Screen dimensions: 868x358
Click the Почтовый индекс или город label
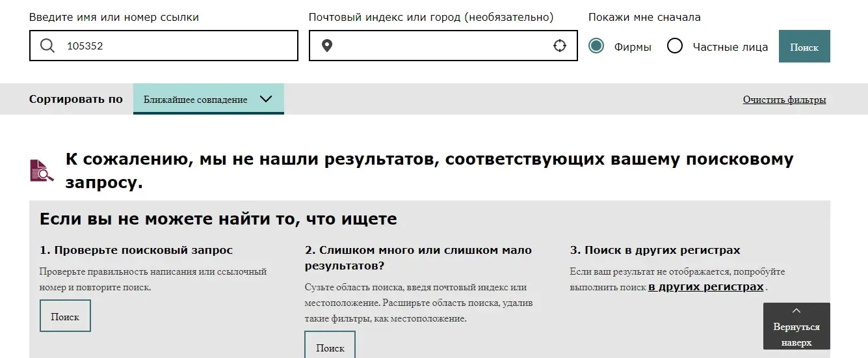tap(431, 17)
